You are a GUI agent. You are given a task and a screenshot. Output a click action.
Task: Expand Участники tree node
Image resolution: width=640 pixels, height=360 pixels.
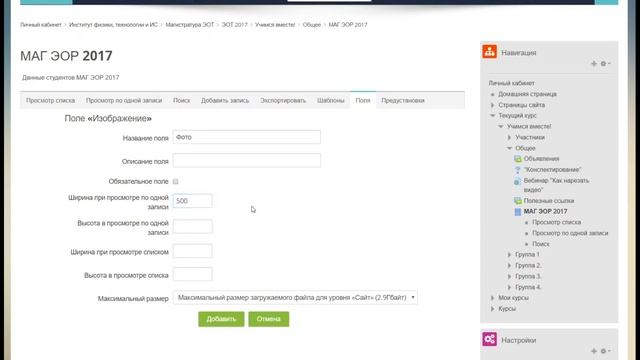pos(509,137)
